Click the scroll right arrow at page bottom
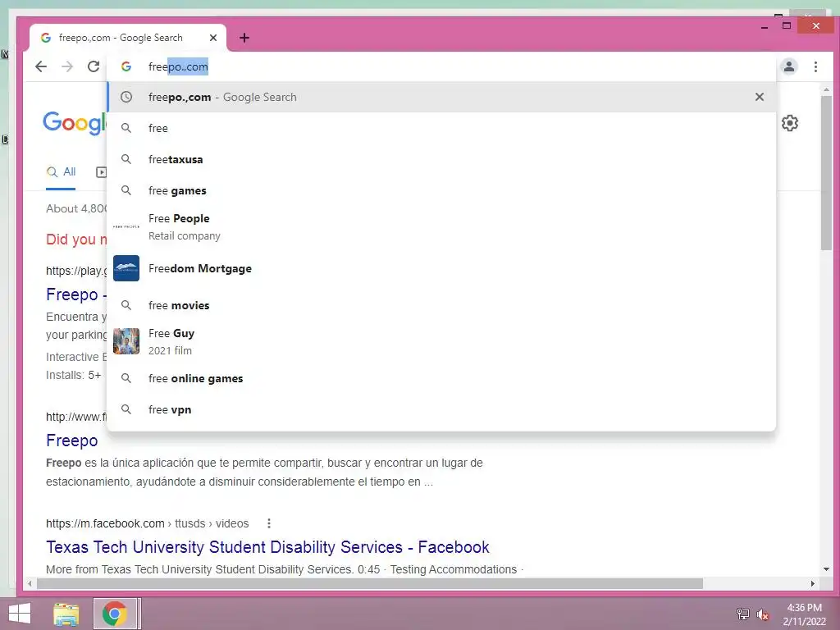The image size is (840, 630). pos(813,583)
